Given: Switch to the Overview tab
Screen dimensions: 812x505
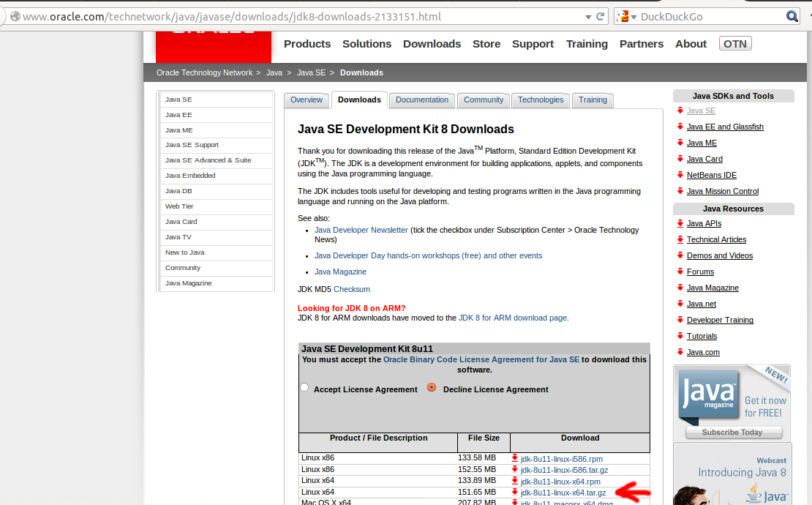Looking at the screenshot, I should coord(306,100).
